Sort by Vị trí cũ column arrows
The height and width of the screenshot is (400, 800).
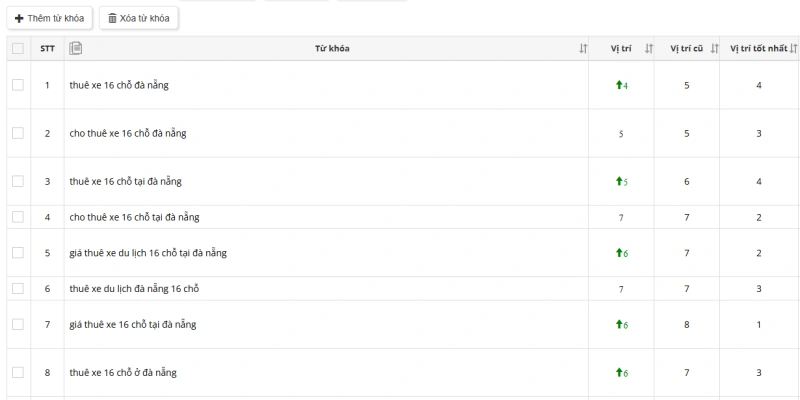pos(714,49)
